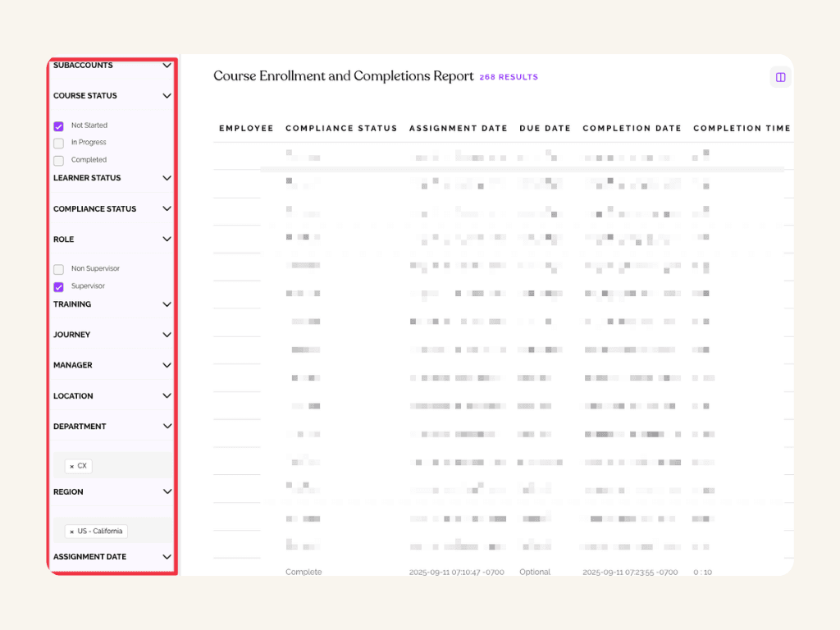Click the US - California region chip
The width and height of the screenshot is (840, 630).
pos(96,532)
